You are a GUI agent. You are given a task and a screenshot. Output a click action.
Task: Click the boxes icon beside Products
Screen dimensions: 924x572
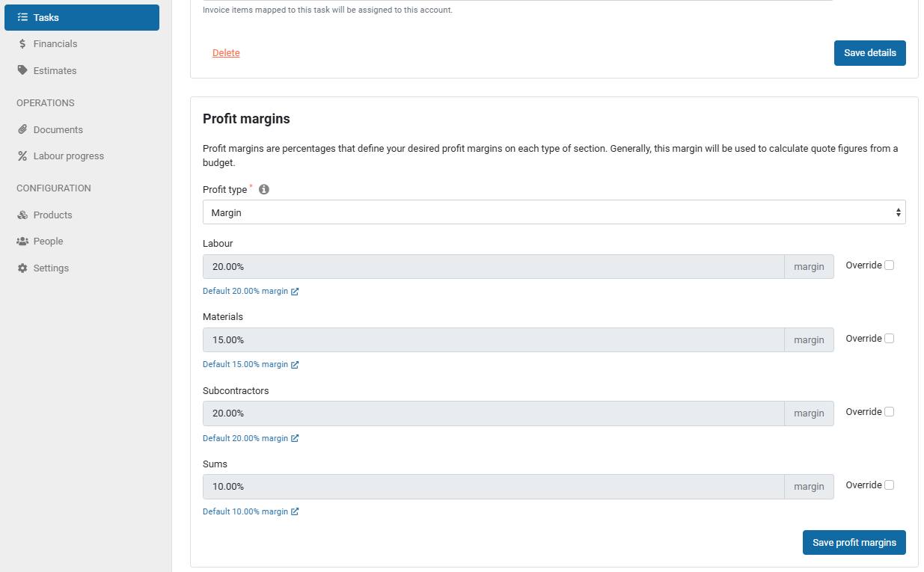(22, 215)
